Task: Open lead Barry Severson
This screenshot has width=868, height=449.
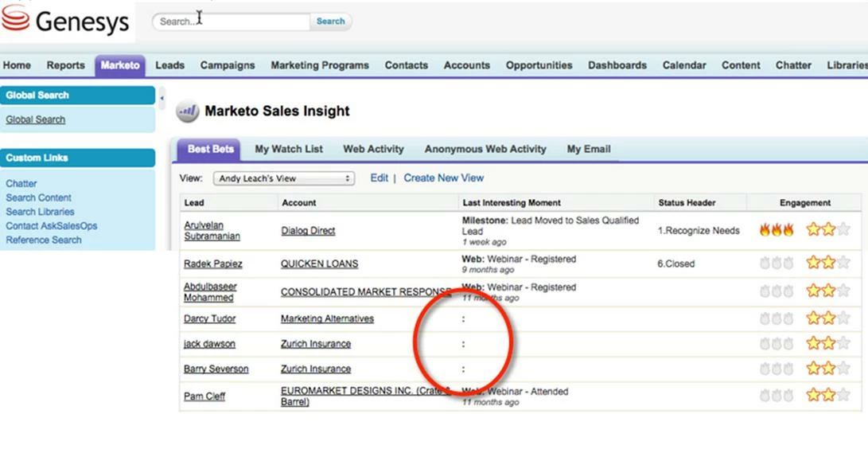Action: click(216, 369)
